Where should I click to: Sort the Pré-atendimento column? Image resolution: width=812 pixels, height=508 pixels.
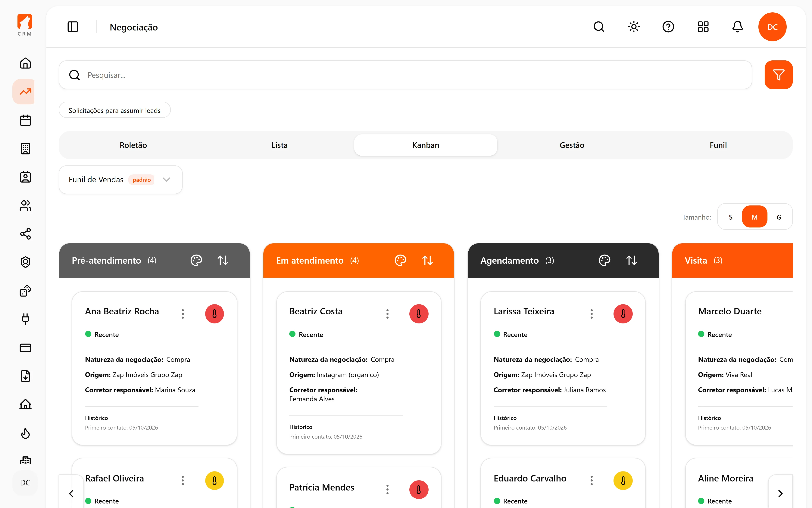point(223,260)
